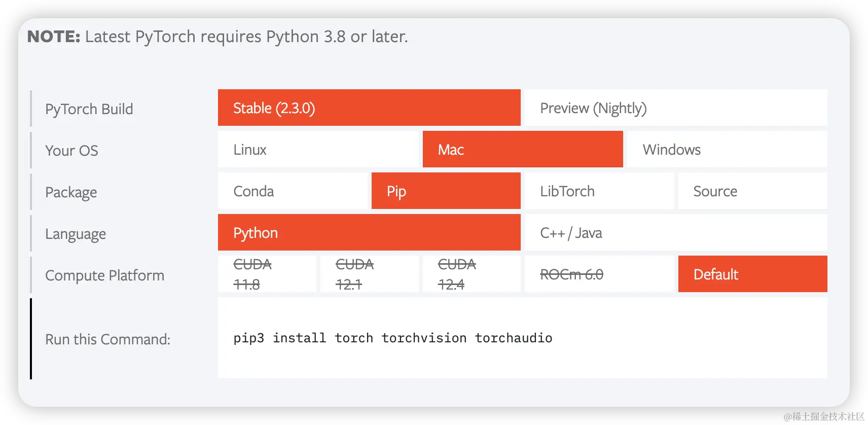Choose Default compute platform
This screenshot has height=425, width=868.
753,274
